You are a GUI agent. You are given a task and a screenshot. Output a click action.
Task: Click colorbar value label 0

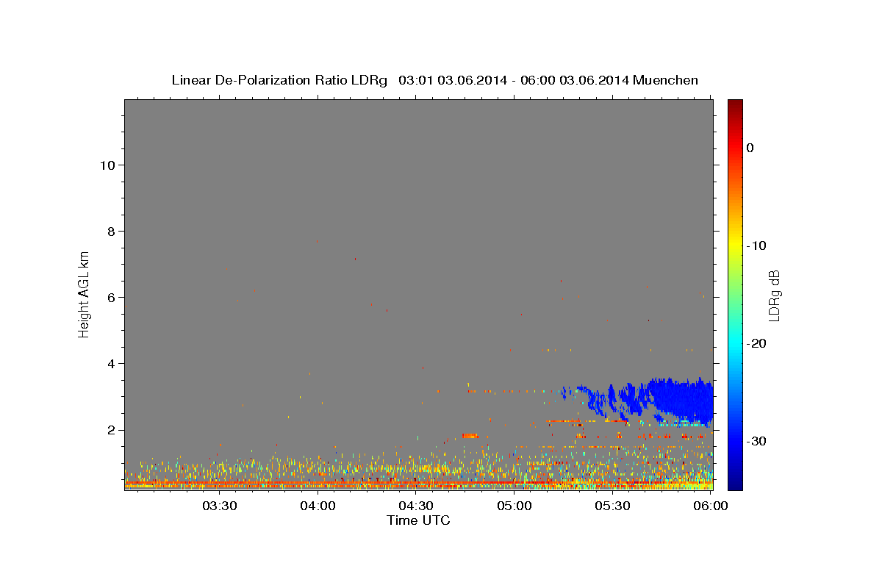(750, 148)
